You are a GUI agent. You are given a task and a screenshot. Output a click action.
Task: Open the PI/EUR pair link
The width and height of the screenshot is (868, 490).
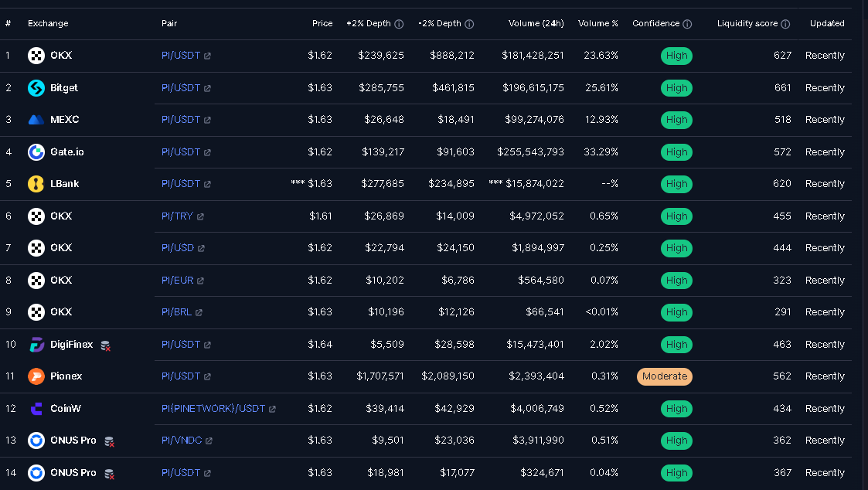(177, 280)
